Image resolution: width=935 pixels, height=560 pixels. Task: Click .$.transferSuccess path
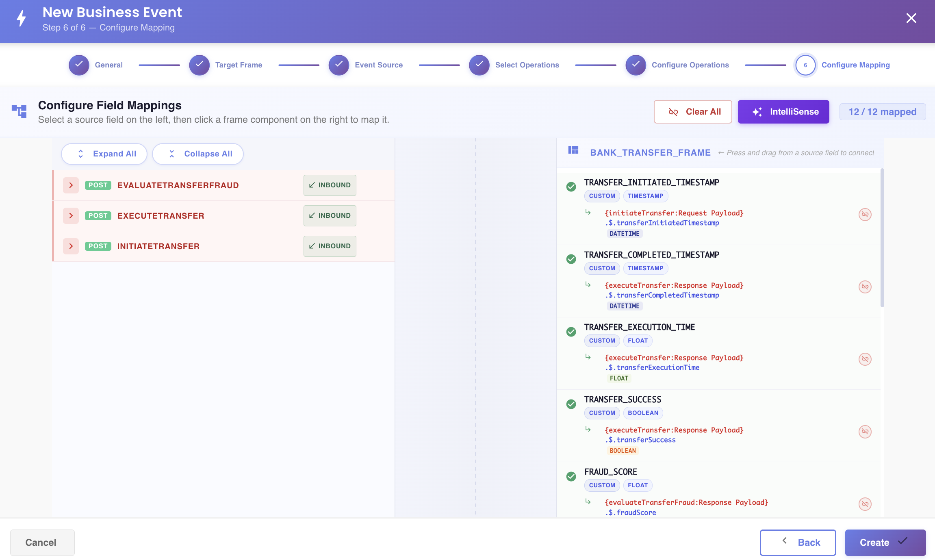(x=640, y=440)
